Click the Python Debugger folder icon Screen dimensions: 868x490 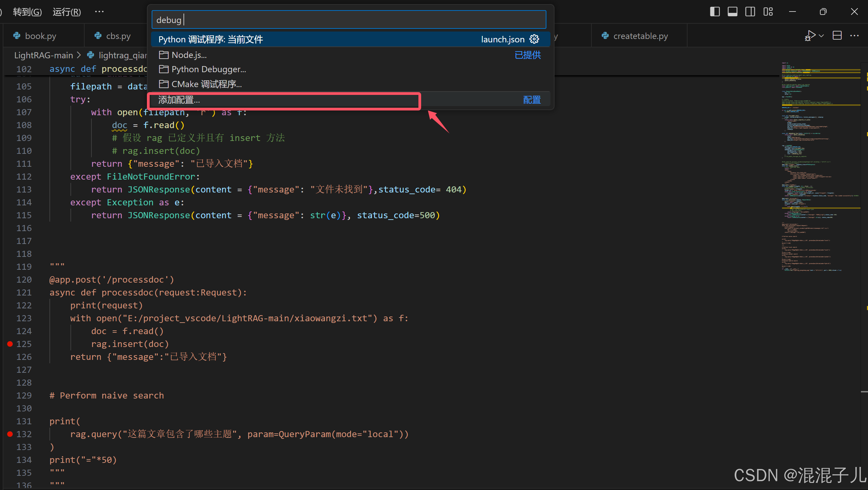[164, 69]
